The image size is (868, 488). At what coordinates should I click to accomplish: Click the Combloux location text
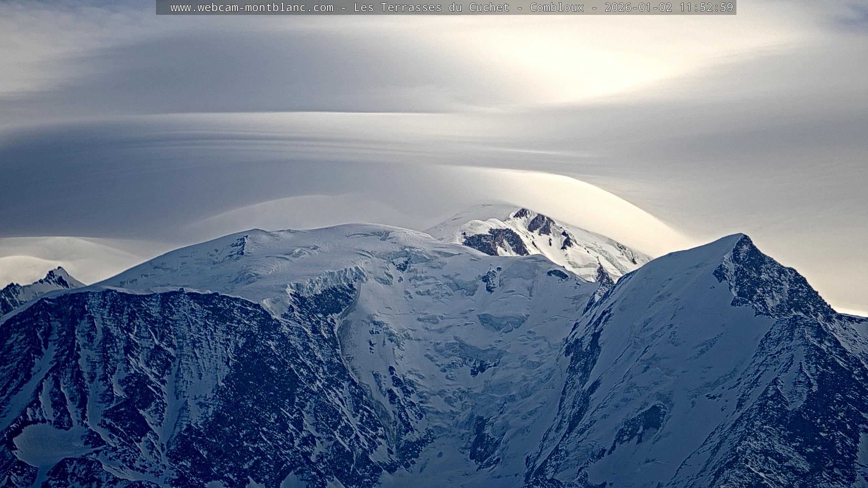[x=557, y=7]
